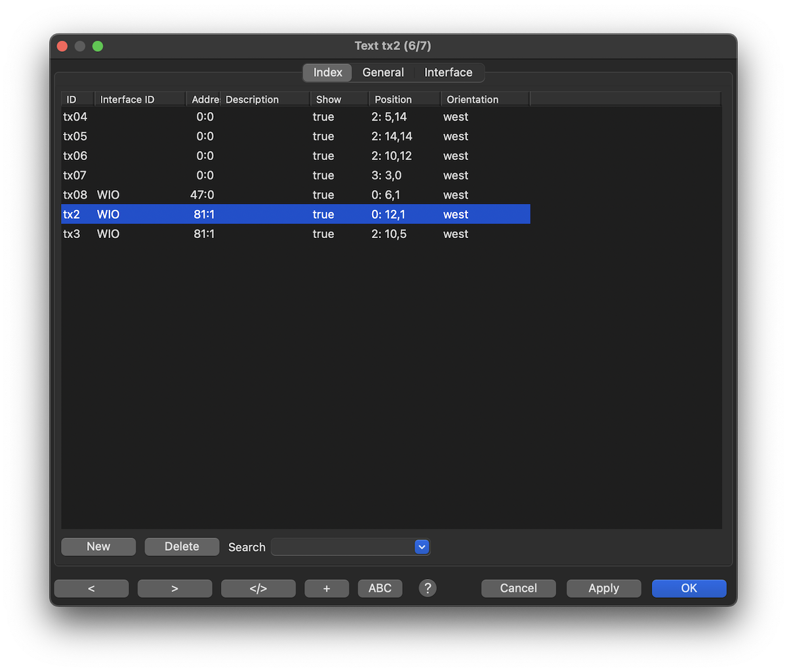Switch to the General tab
787x672 pixels.
point(383,72)
